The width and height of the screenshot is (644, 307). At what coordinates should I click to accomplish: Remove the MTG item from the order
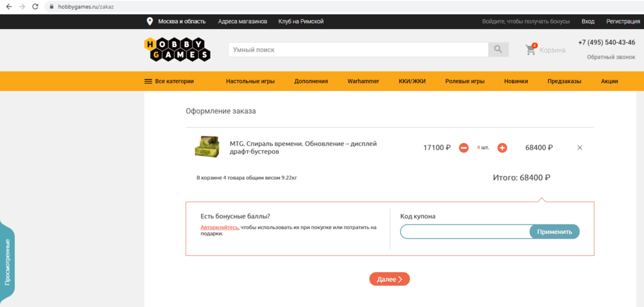580,148
